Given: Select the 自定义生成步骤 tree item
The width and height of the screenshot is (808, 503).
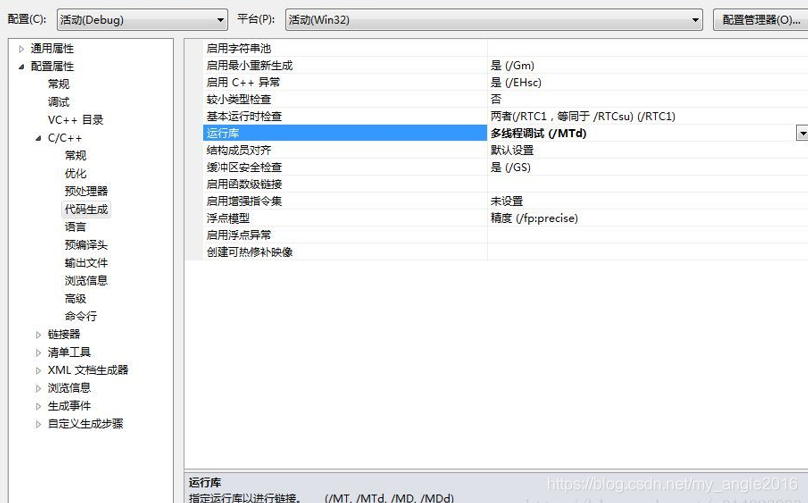Looking at the screenshot, I should [x=86, y=424].
